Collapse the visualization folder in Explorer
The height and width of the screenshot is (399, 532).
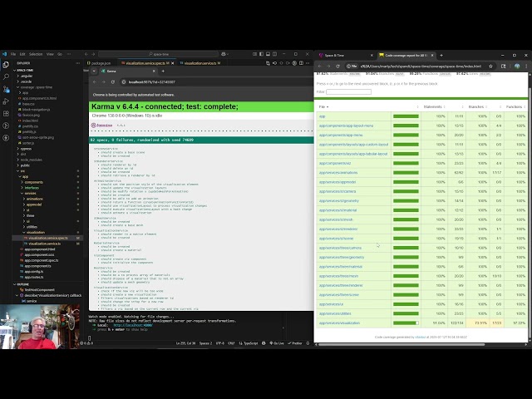coord(35,233)
